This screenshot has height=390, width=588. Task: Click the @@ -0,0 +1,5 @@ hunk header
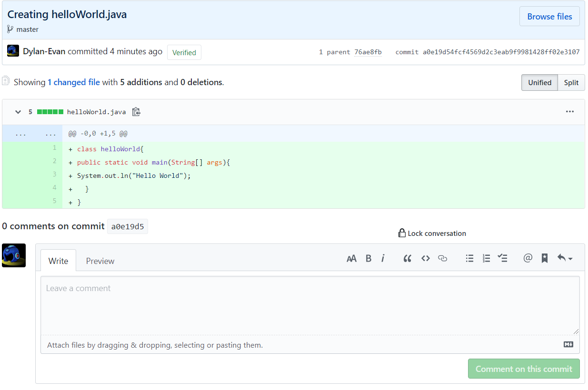click(98, 134)
